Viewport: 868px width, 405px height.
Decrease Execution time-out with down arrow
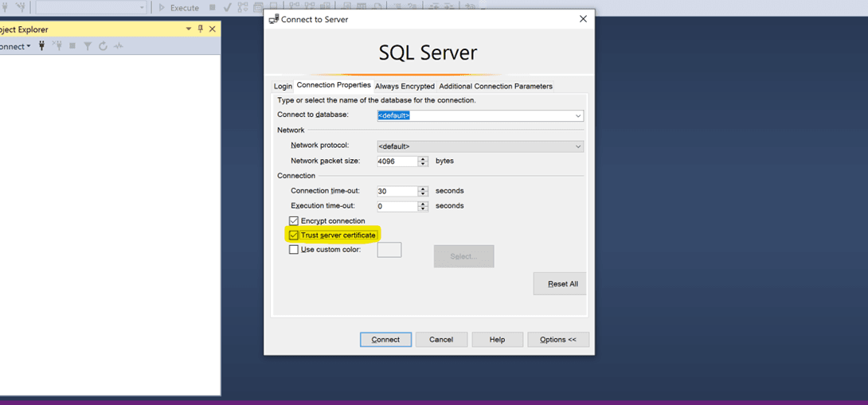(x=424, y=209)
